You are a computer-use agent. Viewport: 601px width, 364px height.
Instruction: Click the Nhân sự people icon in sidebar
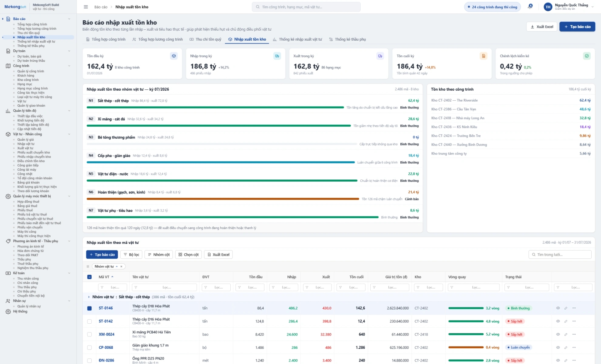coord(8,301)
